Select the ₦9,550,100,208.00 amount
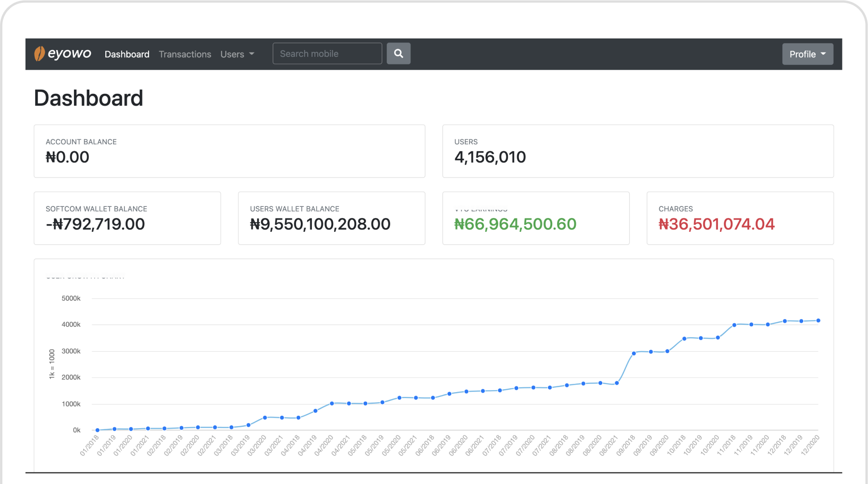Viewport: 868px width, 484px height. 320,224
